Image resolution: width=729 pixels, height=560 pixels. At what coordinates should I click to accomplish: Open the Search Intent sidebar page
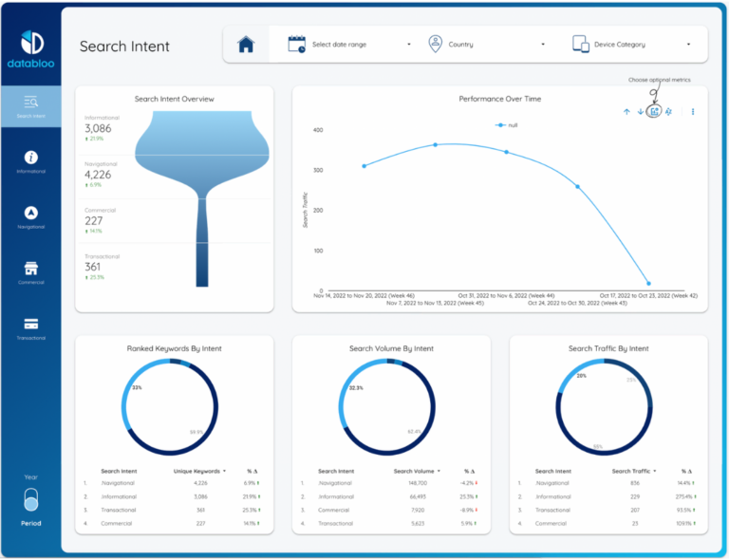pos(30,106)
